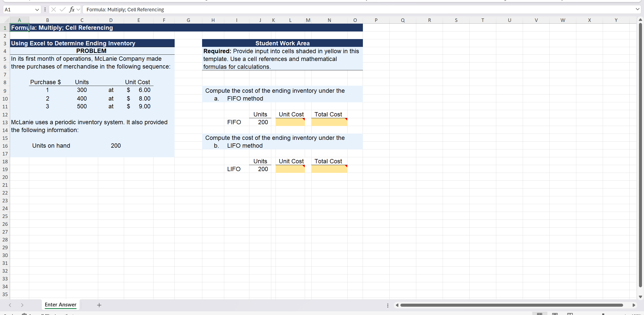Click the Accessibility checker icon in status bar
This screenshot has width=644, height=315.
(x=24, y=314)
